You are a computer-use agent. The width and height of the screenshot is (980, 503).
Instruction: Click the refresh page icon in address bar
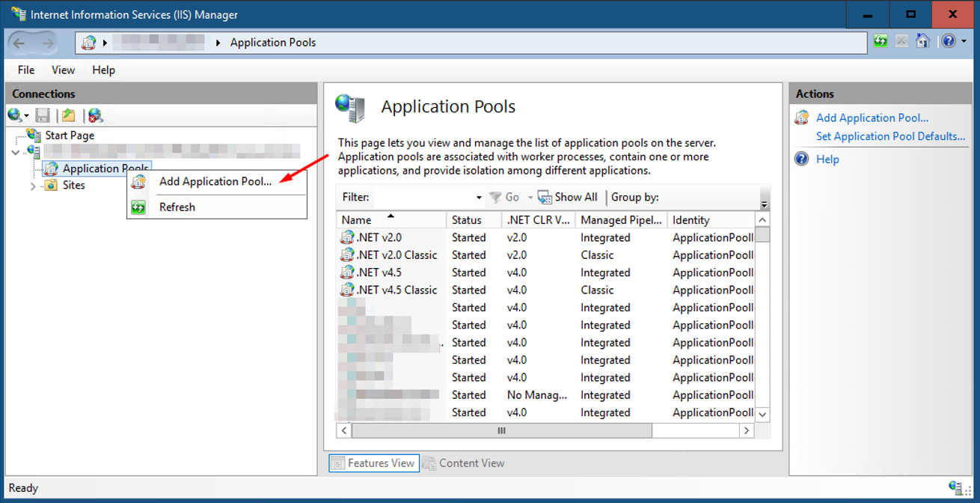(x=881, y=42)
